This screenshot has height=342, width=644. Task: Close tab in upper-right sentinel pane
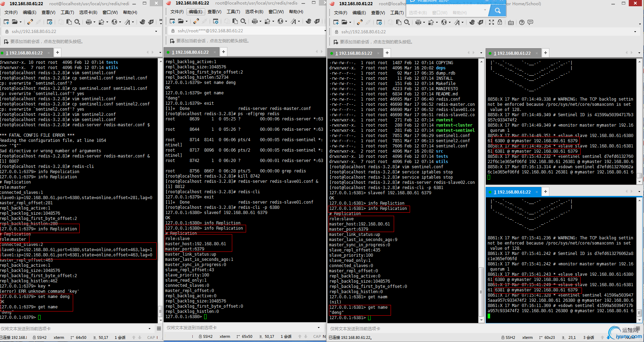pos(537,53)
